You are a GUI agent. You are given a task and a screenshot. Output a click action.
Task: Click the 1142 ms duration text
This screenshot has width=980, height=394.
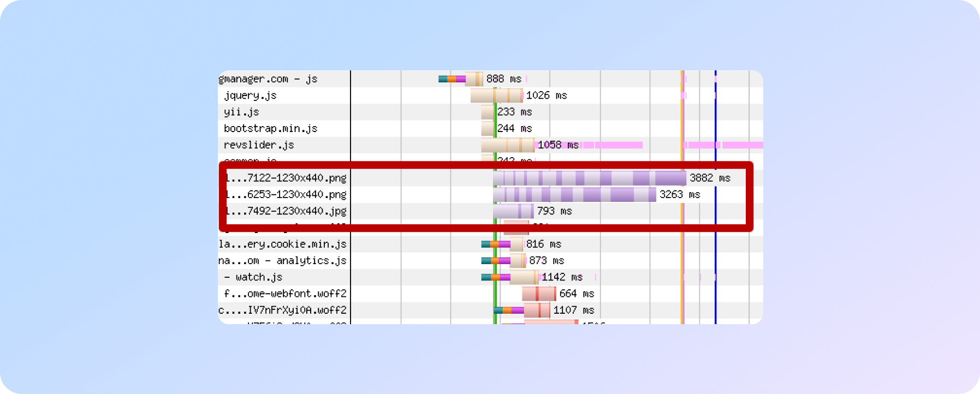pyautogui.click(x=562, y=277)
